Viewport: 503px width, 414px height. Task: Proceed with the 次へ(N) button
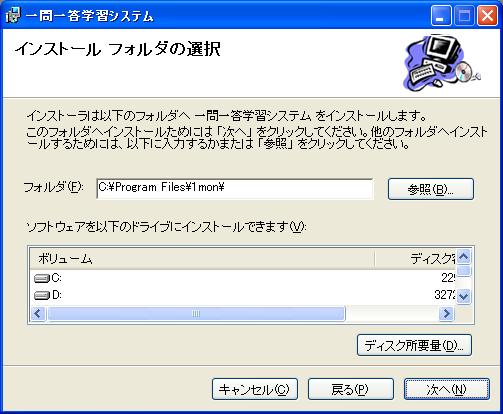447,389
